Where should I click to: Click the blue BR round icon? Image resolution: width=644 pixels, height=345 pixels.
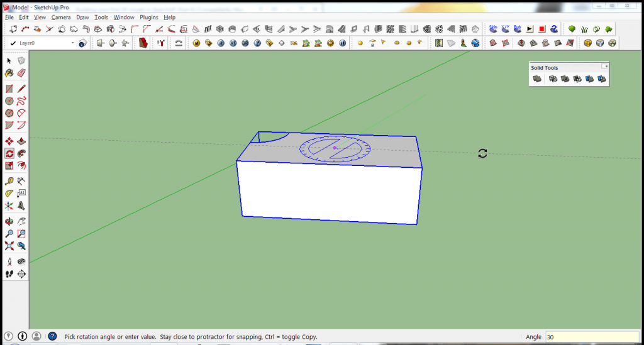245,43
